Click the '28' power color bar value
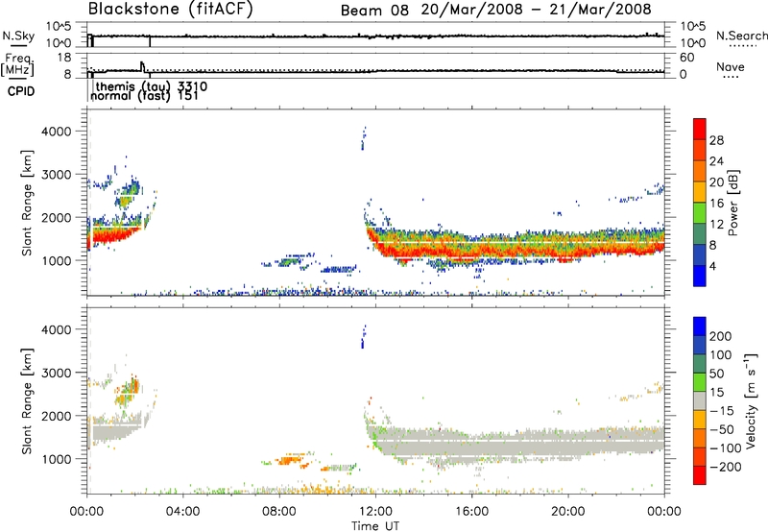Image resolution: width=768 pixels, height=532 pixels. tap(716, 140)
